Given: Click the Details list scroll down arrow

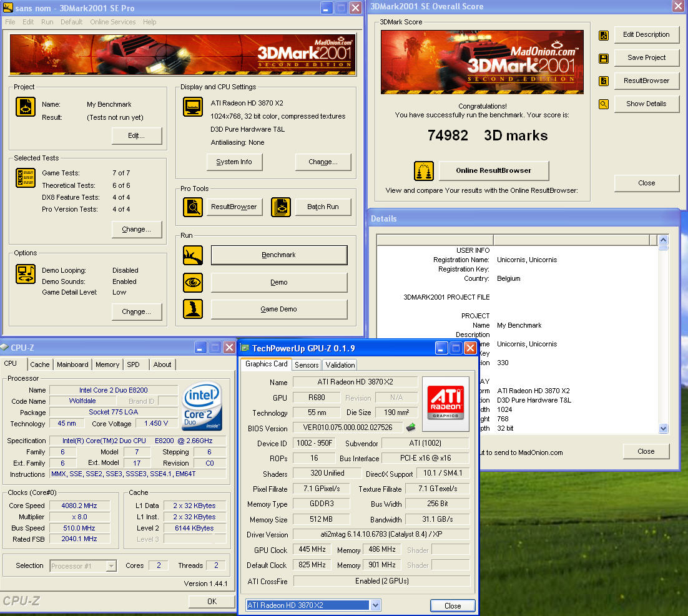Looking at the screenshot, I should coord(664,429).
